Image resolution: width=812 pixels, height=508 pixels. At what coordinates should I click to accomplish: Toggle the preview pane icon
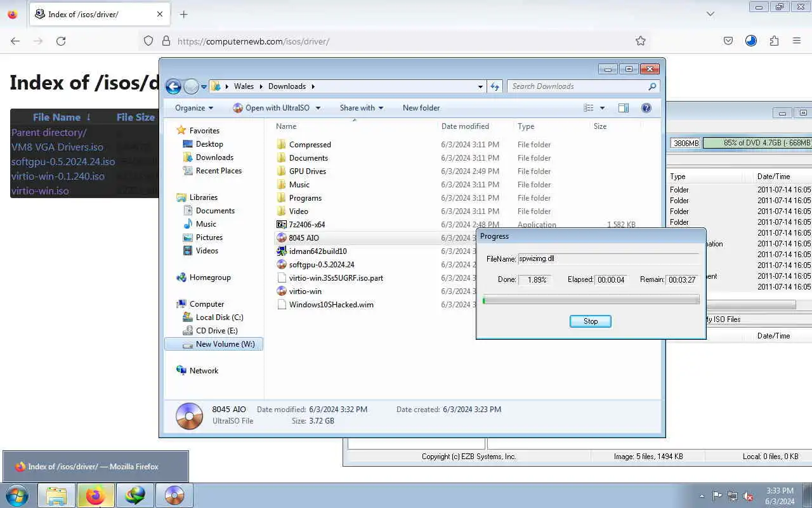[624, 108]
